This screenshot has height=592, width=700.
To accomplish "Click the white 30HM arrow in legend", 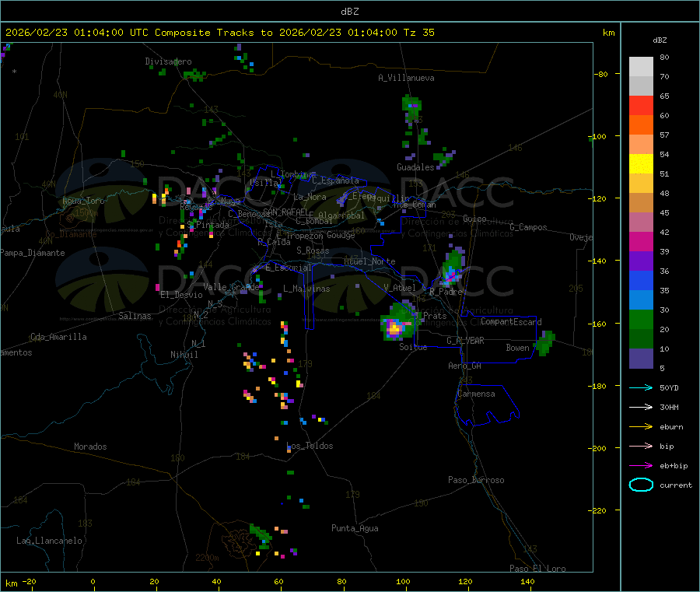I will [641, 407].
